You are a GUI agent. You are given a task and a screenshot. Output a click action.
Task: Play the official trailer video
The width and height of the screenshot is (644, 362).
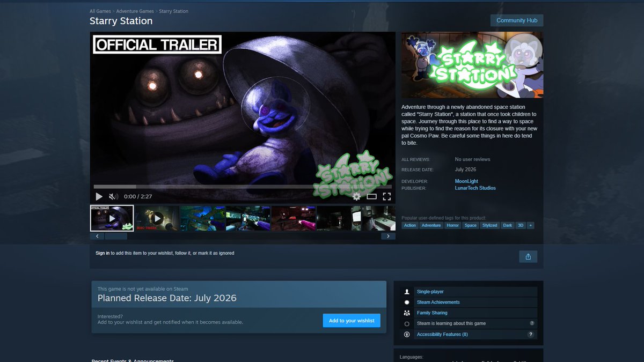tap(99, 197)
